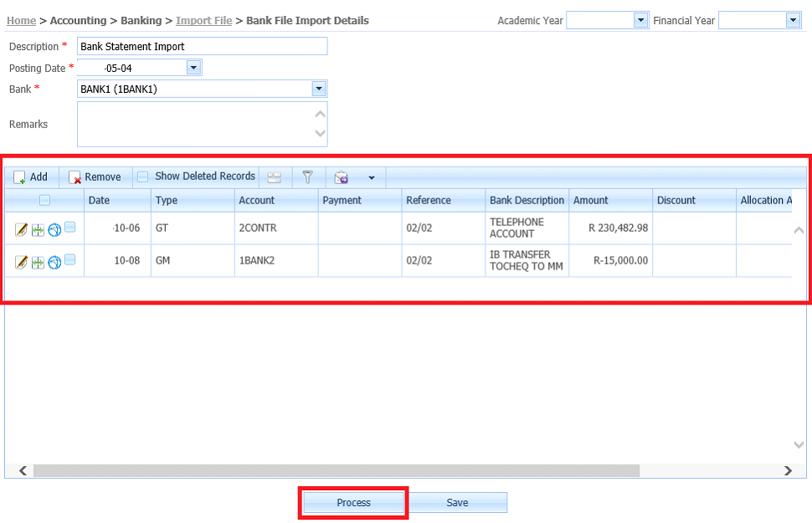
Task: Click the grid vertical scroll up arrow
Action: pyautogui.click(x=799, y=230)
